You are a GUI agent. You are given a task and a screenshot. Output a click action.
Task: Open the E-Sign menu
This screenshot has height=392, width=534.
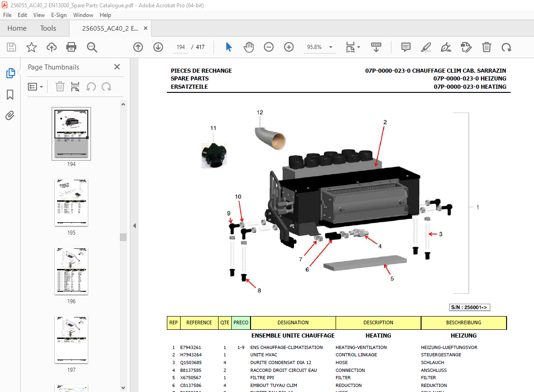(x=59, y=15)
